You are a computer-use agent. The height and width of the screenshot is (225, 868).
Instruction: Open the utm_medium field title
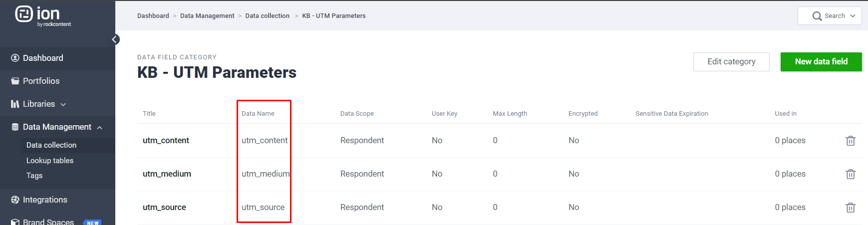point(167,174)
